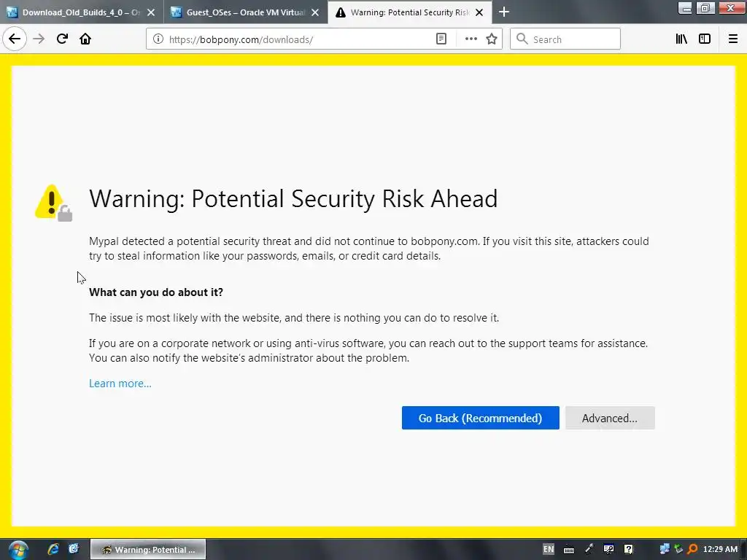Close the Guest_OSes Oracle VM tab
Screen dimensions: 747x560
315,12
